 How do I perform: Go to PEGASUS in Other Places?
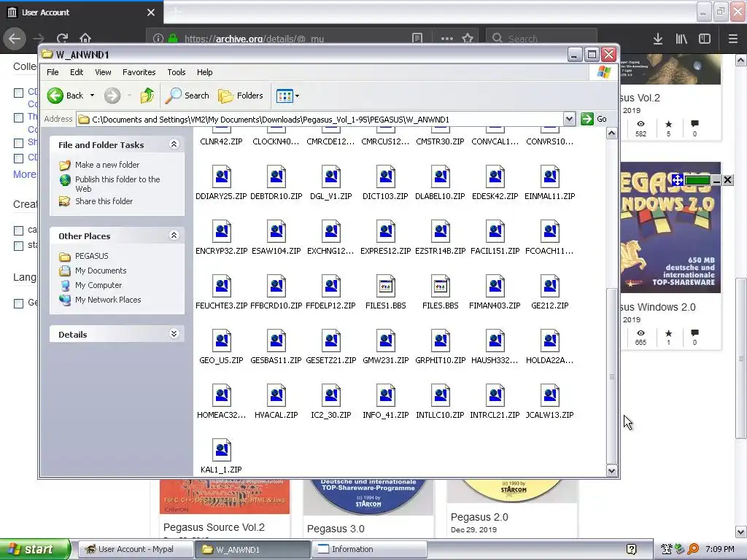tap(91, 256)
